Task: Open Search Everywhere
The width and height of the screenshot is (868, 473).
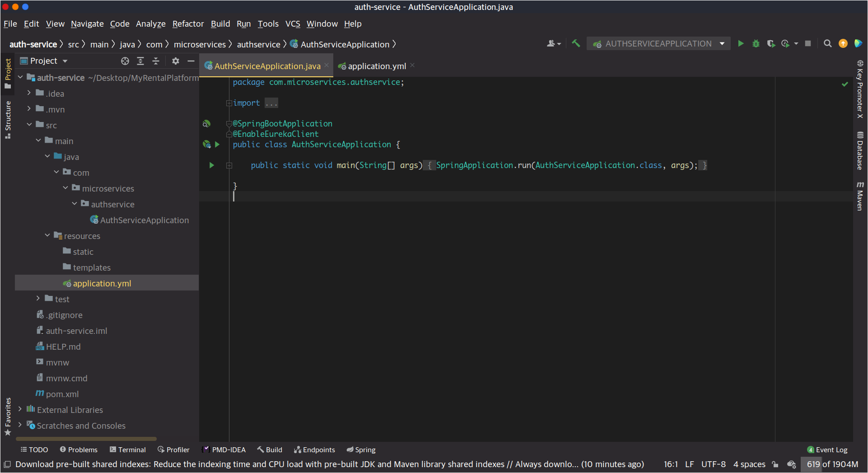Action: click(828, 43)
